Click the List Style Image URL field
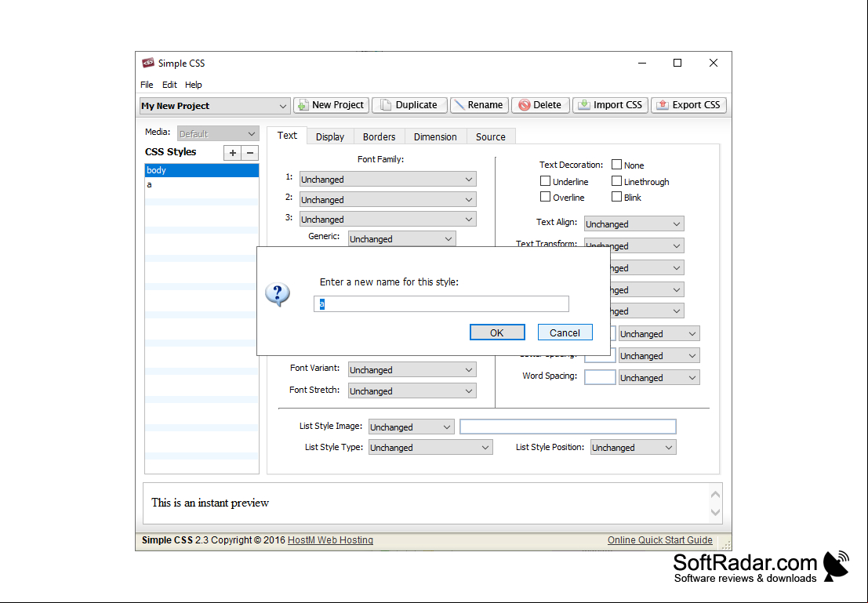Viewport: 868px width, 603px height. tap(568, 427)
